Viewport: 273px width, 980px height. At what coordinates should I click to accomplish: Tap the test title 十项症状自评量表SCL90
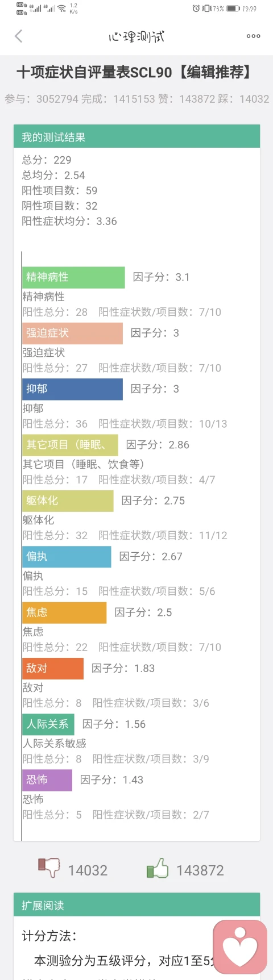click(x=94, y=72)
